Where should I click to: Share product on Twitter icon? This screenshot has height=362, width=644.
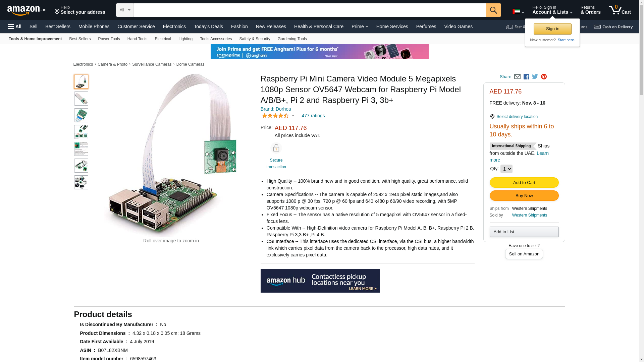click(535, 77)
